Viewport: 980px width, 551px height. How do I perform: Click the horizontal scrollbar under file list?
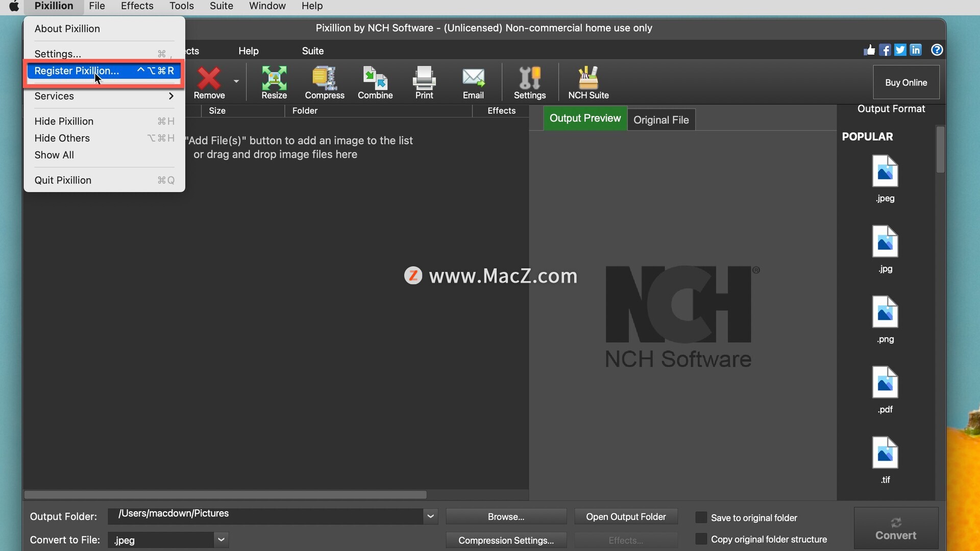click(225, 495)
